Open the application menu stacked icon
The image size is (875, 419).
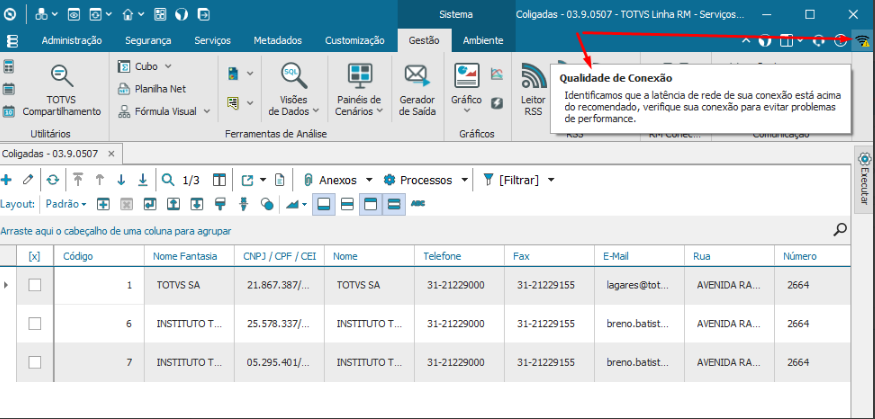11,41
